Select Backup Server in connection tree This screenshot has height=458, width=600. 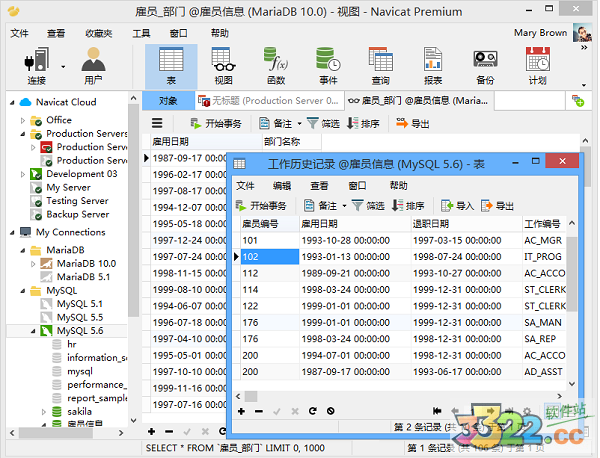coord(78,214)
